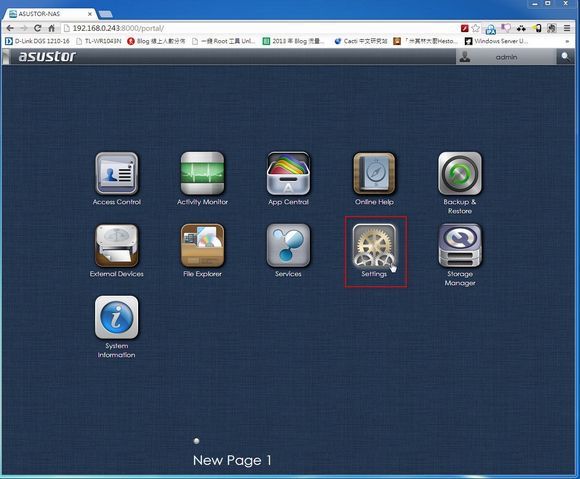
Task: Click the red Flash extension icon
Action: [x=465, y=28]
